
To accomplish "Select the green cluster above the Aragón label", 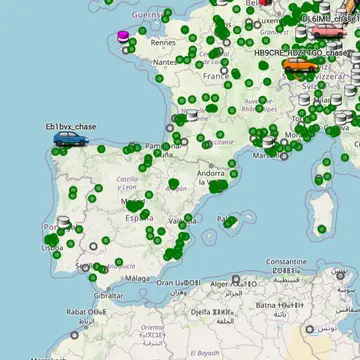I will tap(173, 184).
